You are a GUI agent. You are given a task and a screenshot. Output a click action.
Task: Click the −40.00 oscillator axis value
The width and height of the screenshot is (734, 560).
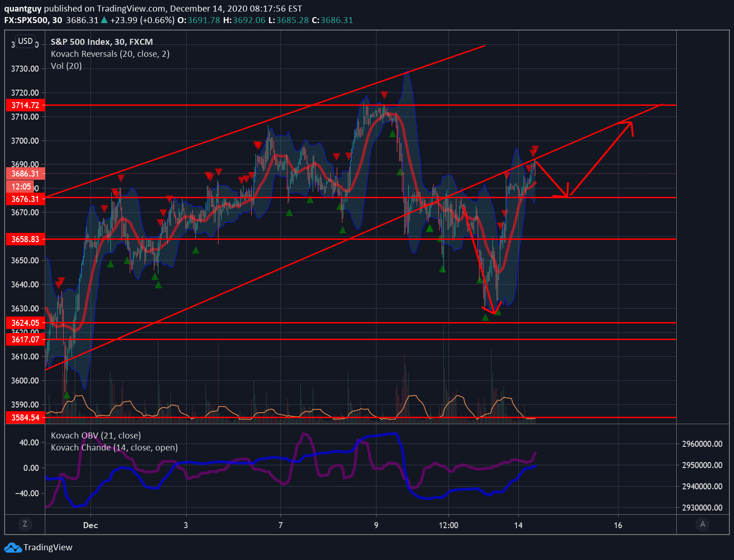point(27,493)
